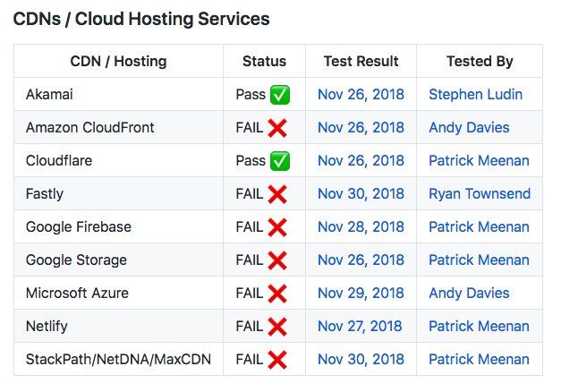Click the red X icon for StackPath/NetDNA/MaxCDN
This screenshot has height=392, width=561.
pyautogui.click(x=277, y=360)
